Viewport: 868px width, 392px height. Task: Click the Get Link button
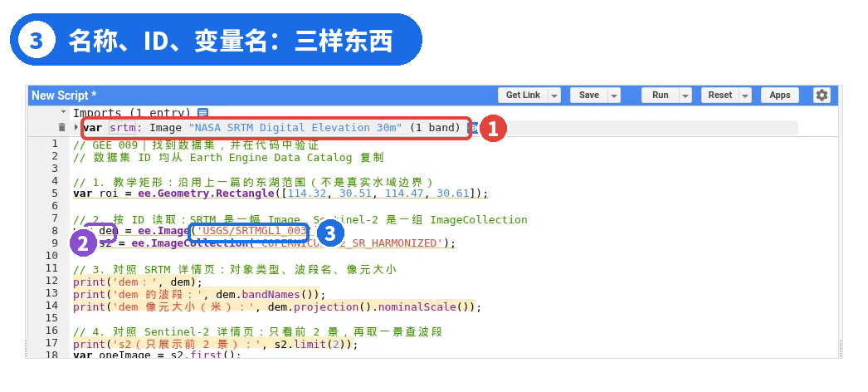click(x=523, y=96)
